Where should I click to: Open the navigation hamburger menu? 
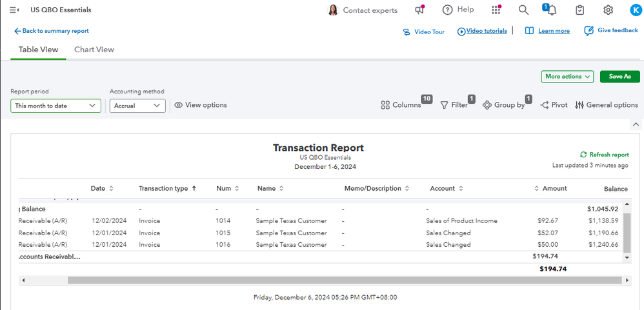click(14, 10)
